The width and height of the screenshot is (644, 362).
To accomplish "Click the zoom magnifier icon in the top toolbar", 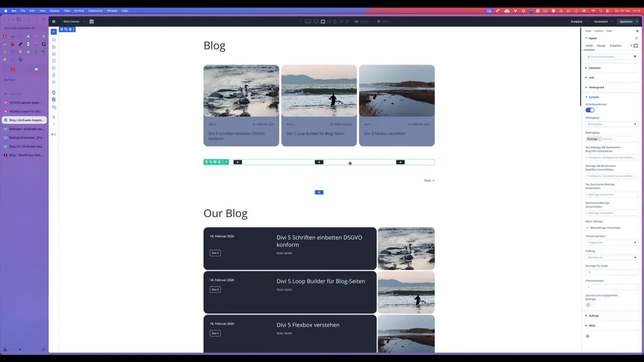I will (x=379, y=22).
